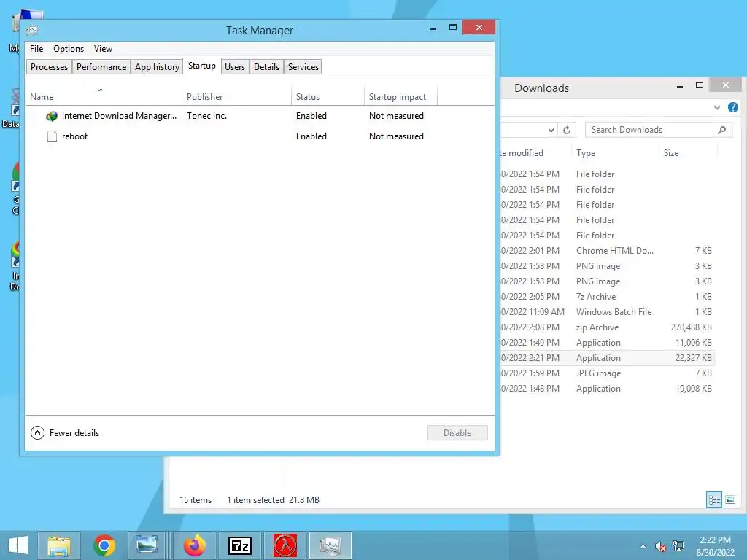Select the reboot startup entry
Image resolution: width=747 pixels, height=560 pixels.
click(260, 136)
